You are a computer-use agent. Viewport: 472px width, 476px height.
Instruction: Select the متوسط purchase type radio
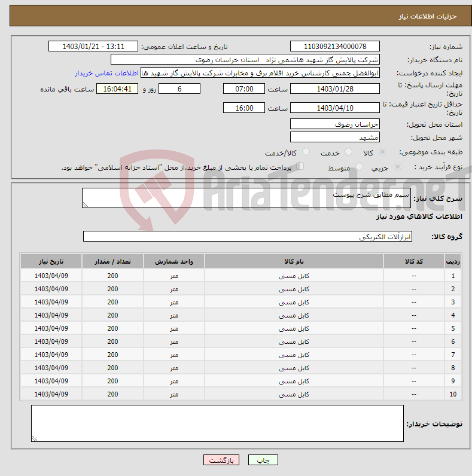359,167
